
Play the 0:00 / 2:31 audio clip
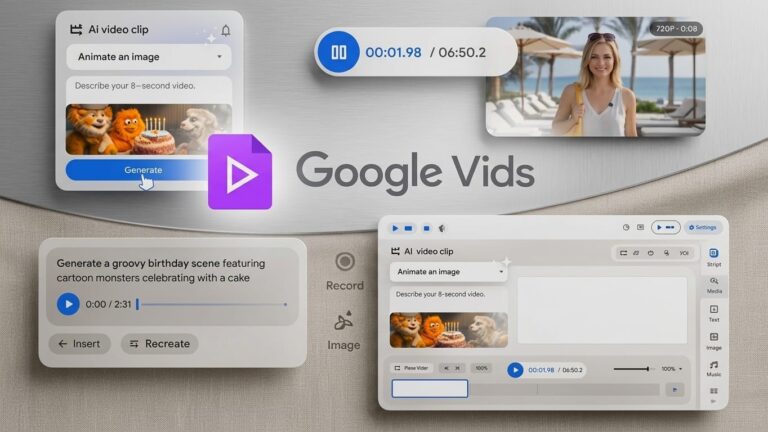pyautogui.click(x=68, y=304)
